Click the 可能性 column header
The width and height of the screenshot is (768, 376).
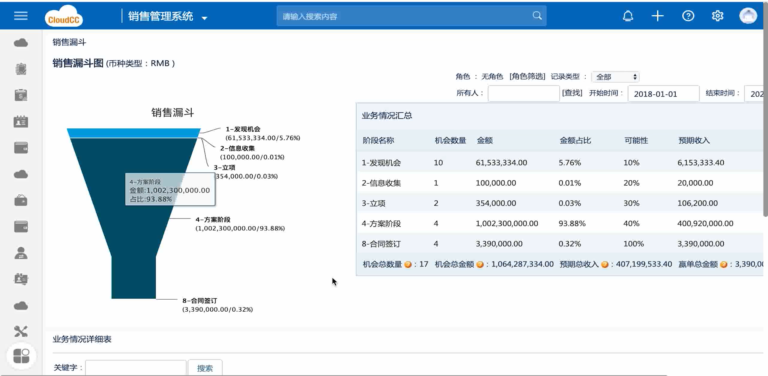coord(636,141)
